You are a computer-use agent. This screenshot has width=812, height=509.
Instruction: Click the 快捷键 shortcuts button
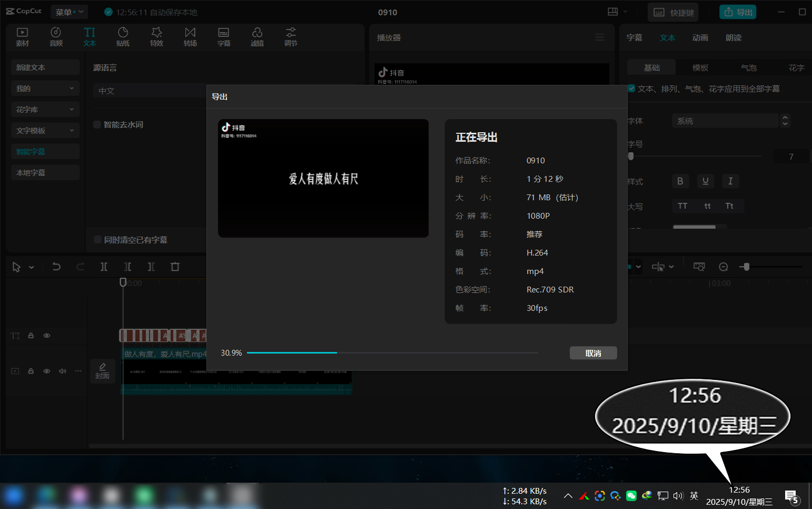tap(673, 12)
